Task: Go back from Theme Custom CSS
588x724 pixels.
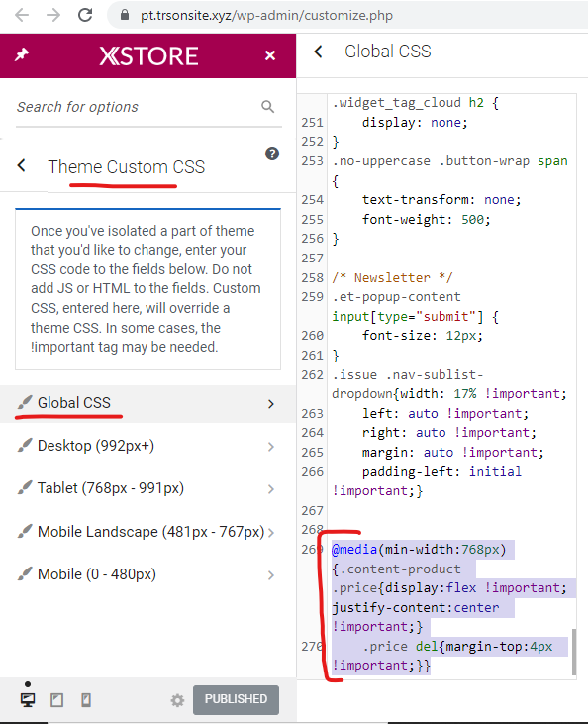Action: [22, 165]
